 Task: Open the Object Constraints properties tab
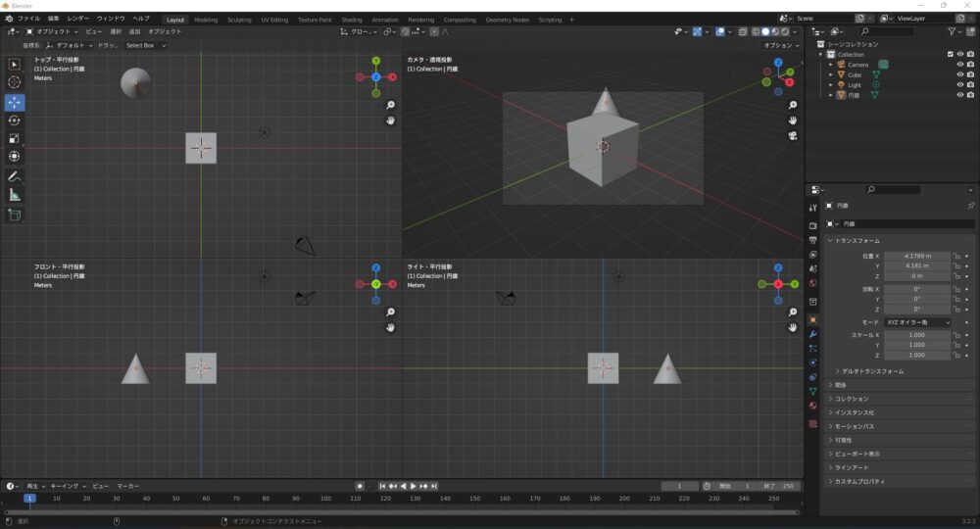coord(812,377)
